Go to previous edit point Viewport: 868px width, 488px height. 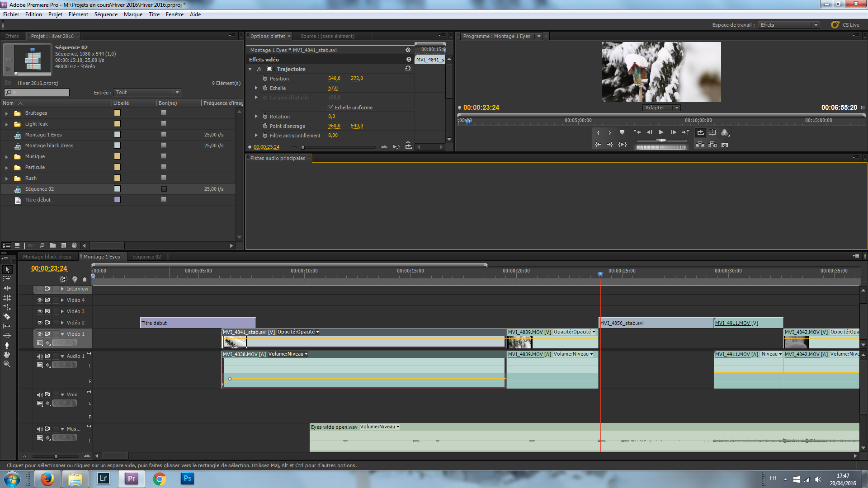[637, 132]
